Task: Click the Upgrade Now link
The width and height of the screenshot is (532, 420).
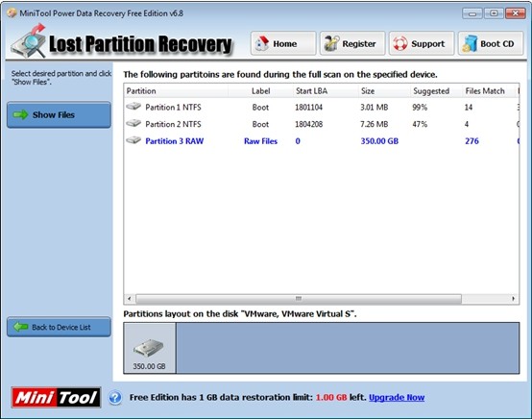Action: (397, 397)
